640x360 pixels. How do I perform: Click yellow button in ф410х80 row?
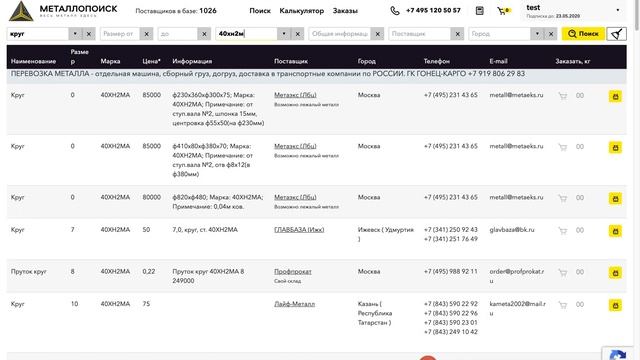[616, 147]
